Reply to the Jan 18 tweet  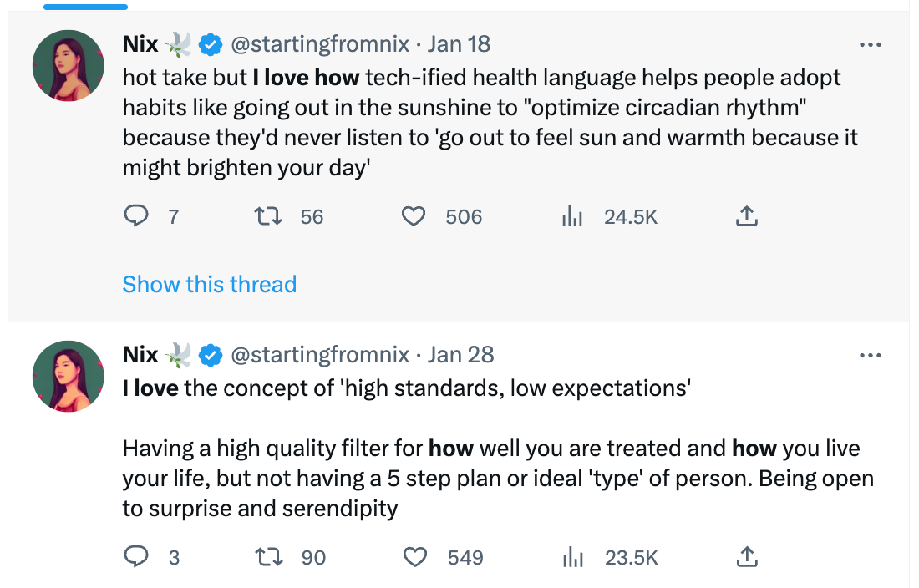[x=135, y=217]
